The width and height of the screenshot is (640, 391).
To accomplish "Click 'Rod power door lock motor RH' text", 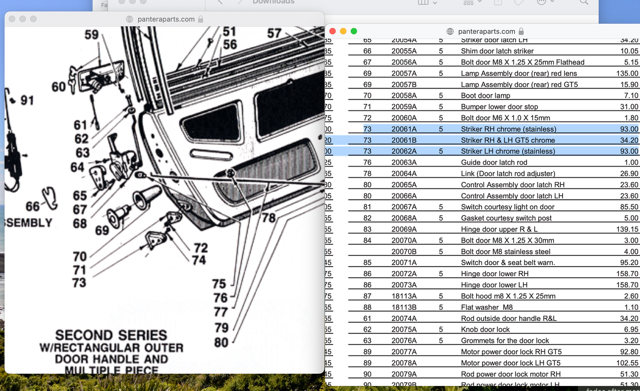I will pyautogui.click(x=510, y=374).
